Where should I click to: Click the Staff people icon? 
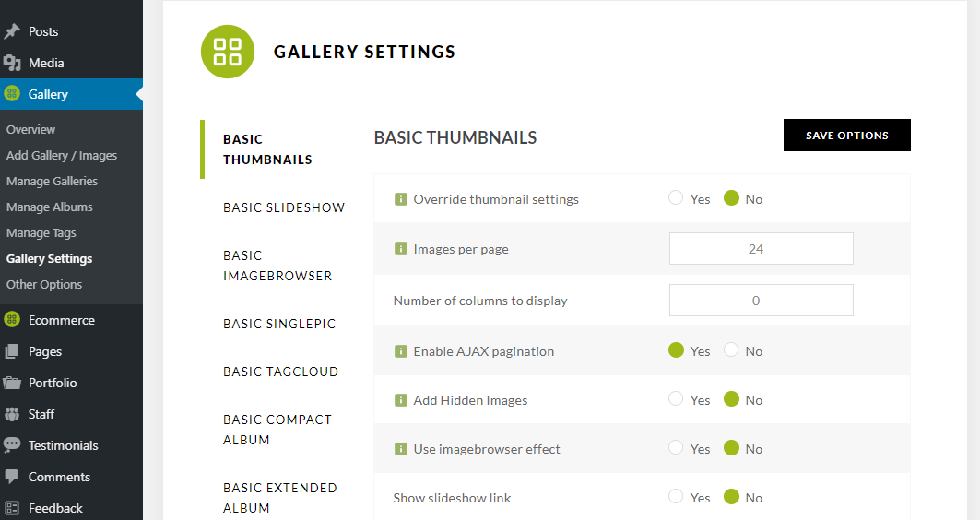pos(12,414)
